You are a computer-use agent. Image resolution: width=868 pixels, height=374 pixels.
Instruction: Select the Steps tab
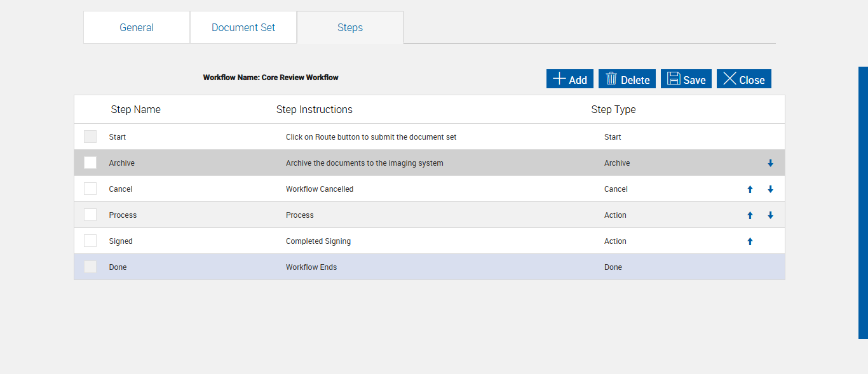pos(350,27)
